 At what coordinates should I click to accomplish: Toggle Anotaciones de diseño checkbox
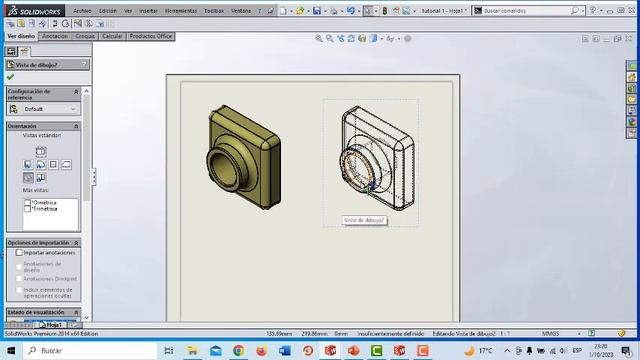(19, 267)
